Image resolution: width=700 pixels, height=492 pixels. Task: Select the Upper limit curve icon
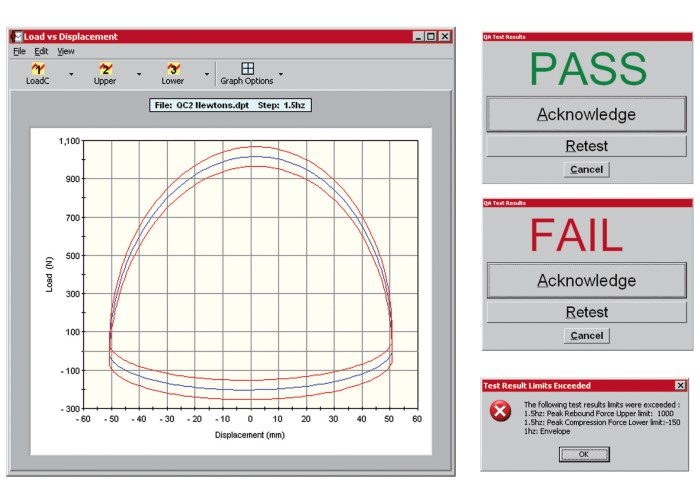[x=105, y=69]
